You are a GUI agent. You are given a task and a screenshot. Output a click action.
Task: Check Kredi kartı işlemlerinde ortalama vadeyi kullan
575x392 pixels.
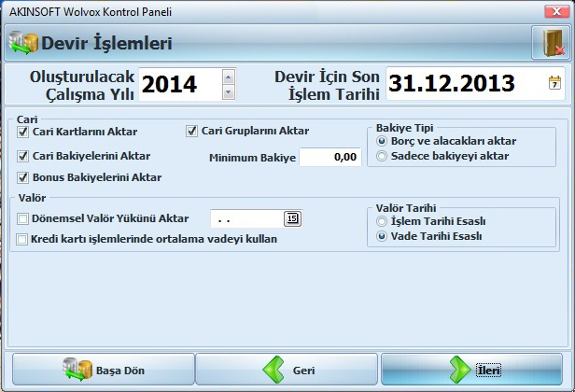point(21,240)
